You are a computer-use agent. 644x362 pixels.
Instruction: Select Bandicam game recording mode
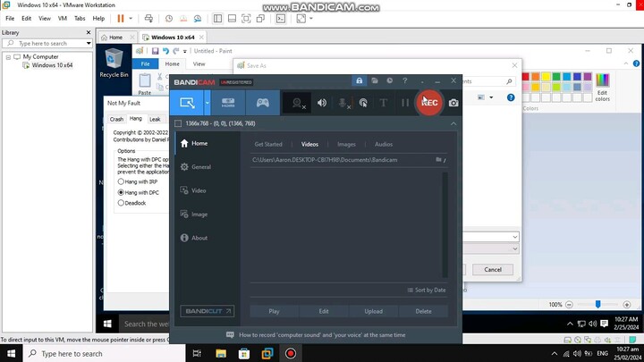click(263, 103)
